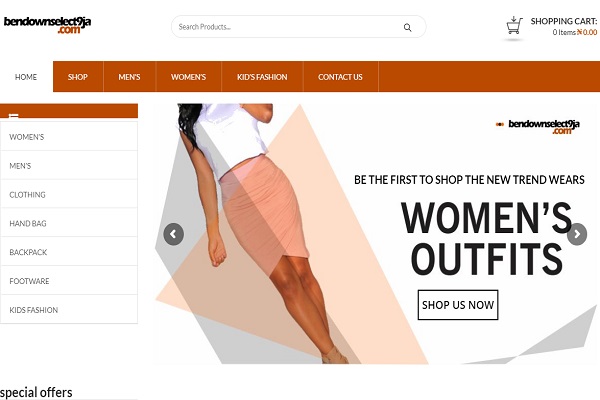Select WOMEN'S in the top navigation bar
Image resolution: width=600 pixels, height=400 pixels.
188,77
